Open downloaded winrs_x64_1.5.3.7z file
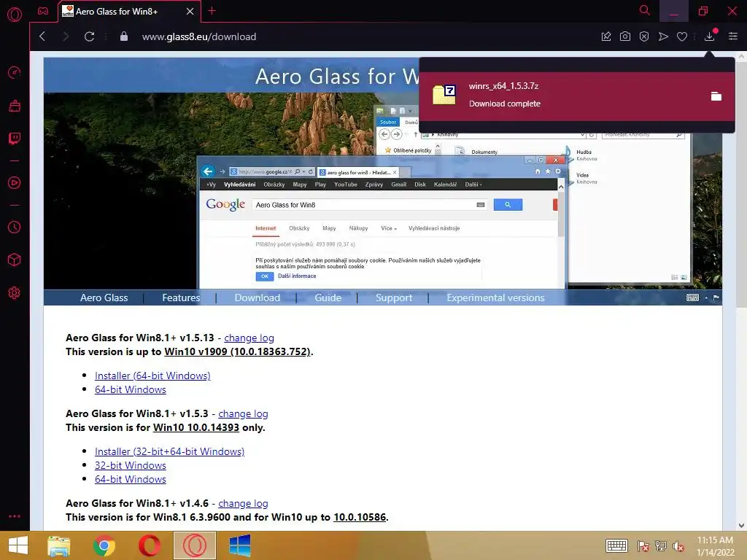The height and width of the screenshot is (560, 747). (x=577, y=96)
